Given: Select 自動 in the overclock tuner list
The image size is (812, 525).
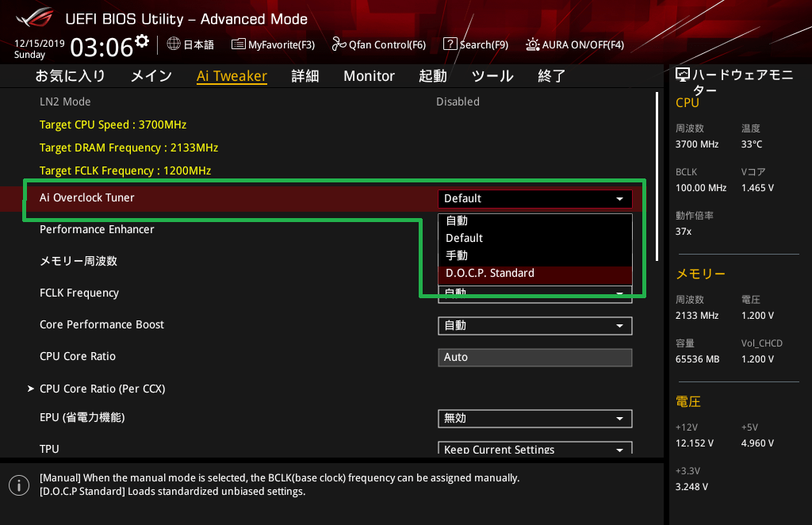Looking at the screenshot, I should click(x=535, y=220).
